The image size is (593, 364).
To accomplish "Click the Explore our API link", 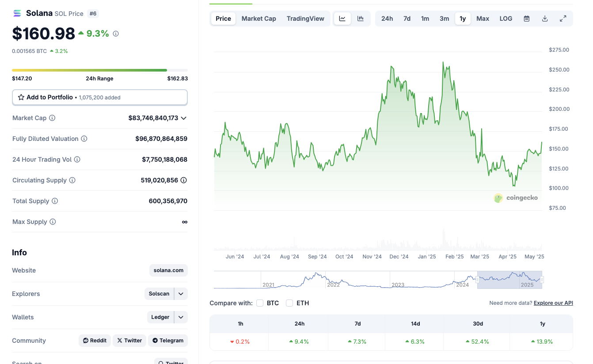I will [x=553, y=303].
